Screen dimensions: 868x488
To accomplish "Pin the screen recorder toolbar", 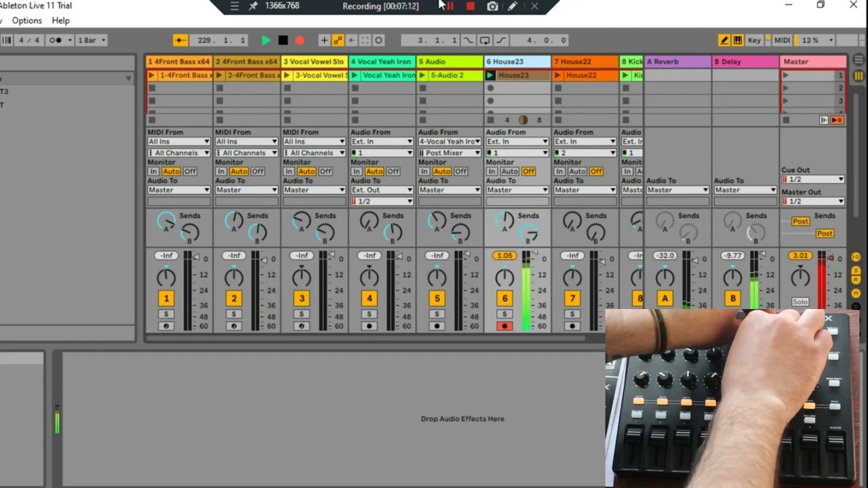I will pos(254,6).
